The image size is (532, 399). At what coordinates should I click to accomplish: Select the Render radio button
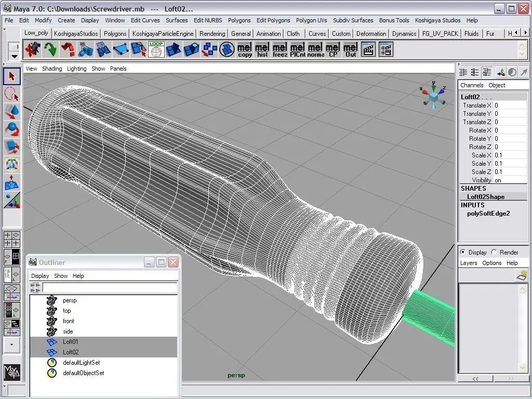point(494,252)
